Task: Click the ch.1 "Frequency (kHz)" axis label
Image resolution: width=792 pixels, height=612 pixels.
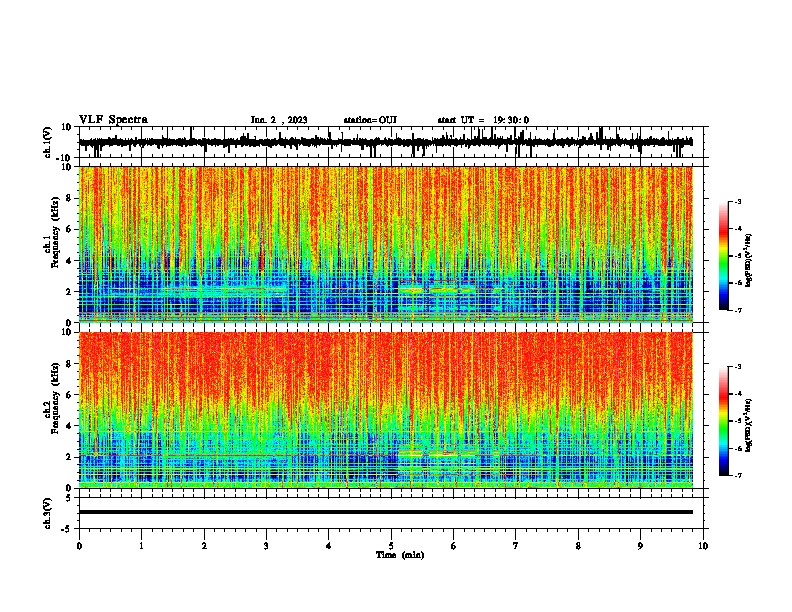Action: pyautogui.click(x=55, y=232)
